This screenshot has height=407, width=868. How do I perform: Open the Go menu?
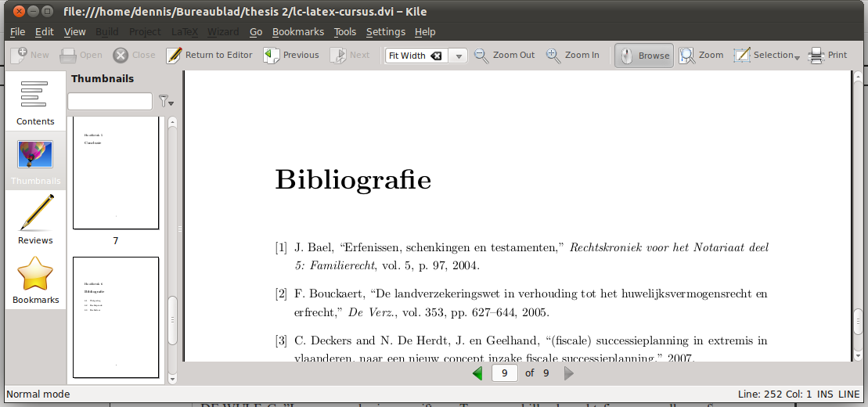click(x=256, y=32)
